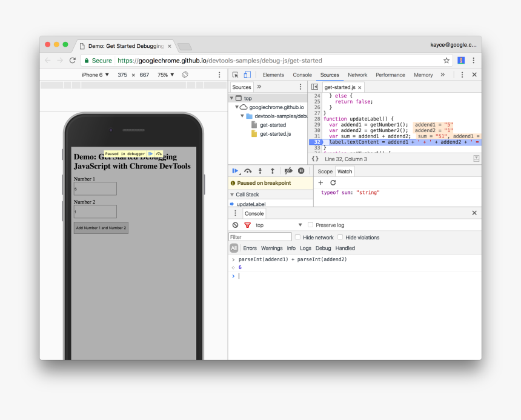Collapse the googlechrome.github.io tree node

(x=238, y=107)
